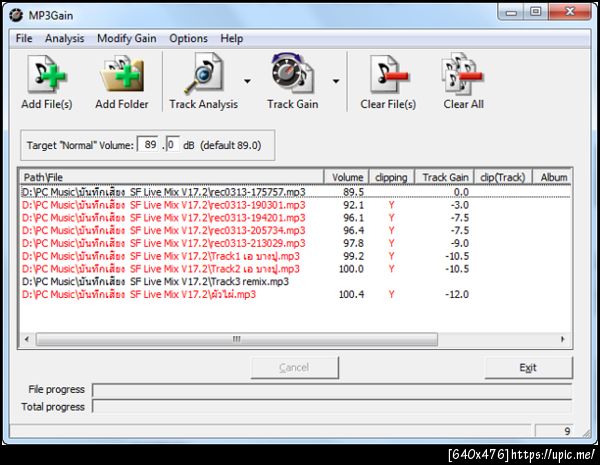This screenshot has width=600, height=465.
Task: Click volume value 100.0
Action: (x=351, y=269)
